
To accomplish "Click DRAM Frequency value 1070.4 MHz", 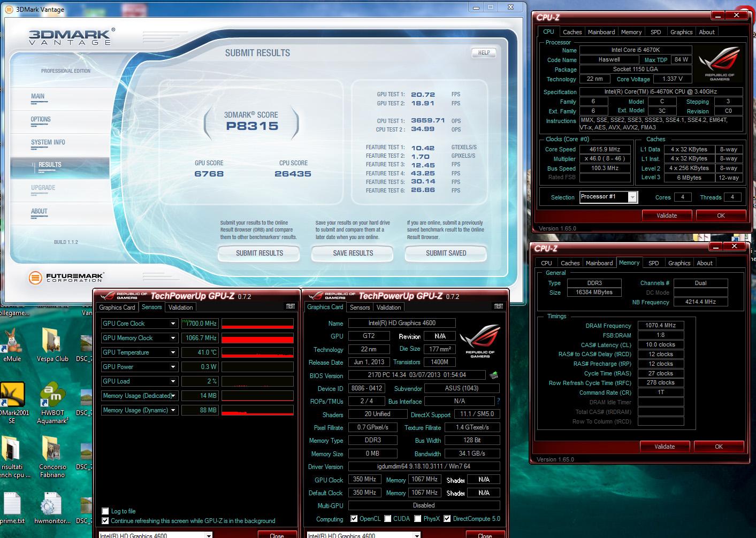I will pyautogui.click(x=660, y=325).
